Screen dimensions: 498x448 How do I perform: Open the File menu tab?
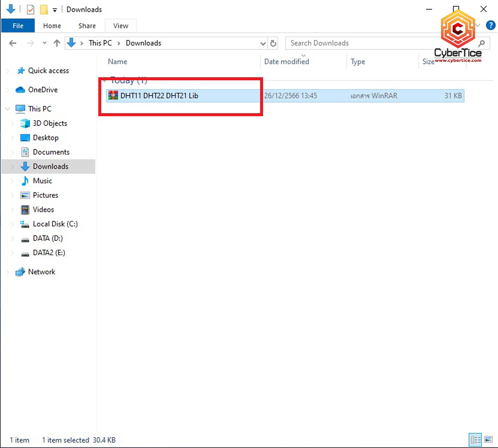click(18, 26)
